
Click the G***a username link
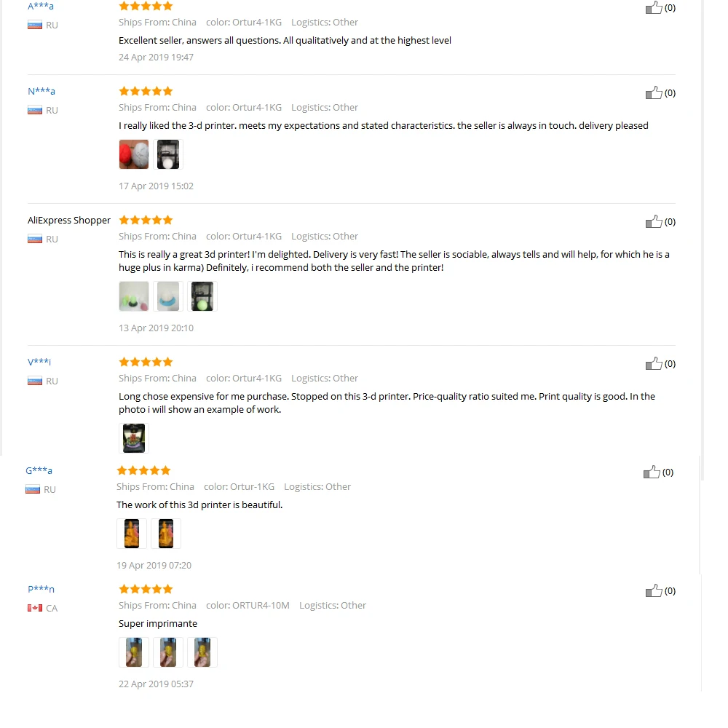[x=39, y=470]
